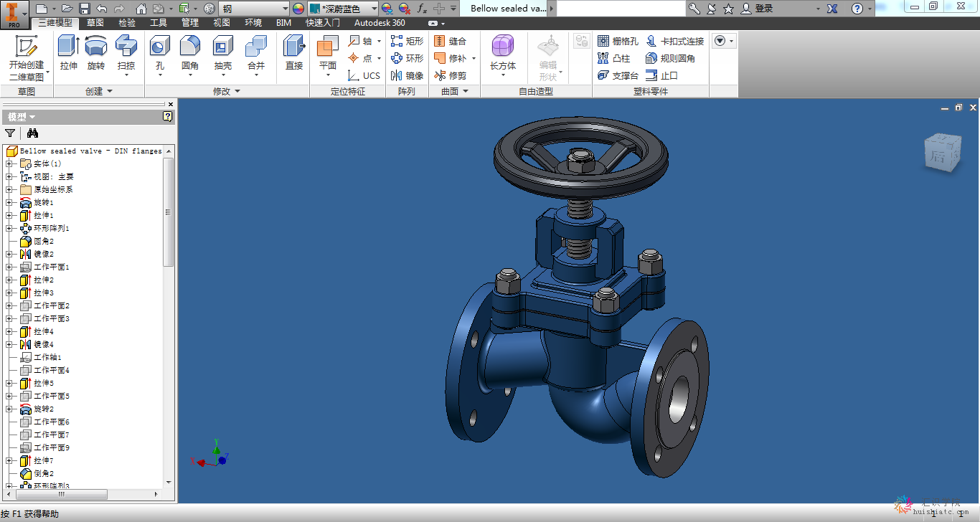Expand the 实体(1) tree node
Image resolution: width=980 pixels, height=522 pixels.
(9, 163)
